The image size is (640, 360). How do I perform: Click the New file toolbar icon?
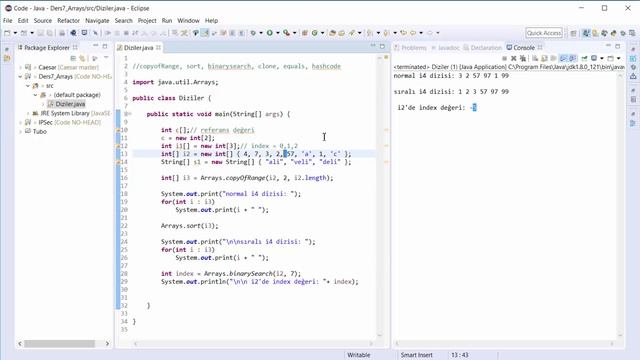click(7, 33)
